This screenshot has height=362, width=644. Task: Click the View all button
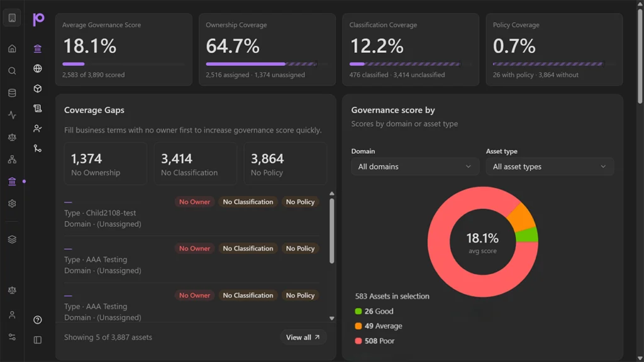pyautogui.click(x=303, y=337)
